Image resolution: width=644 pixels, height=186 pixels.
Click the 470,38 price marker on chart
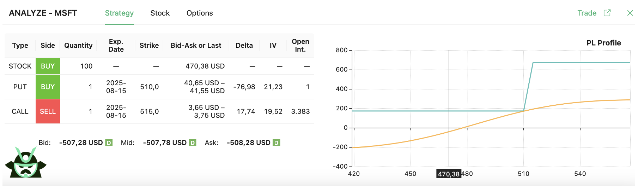(x=449, y=174)
